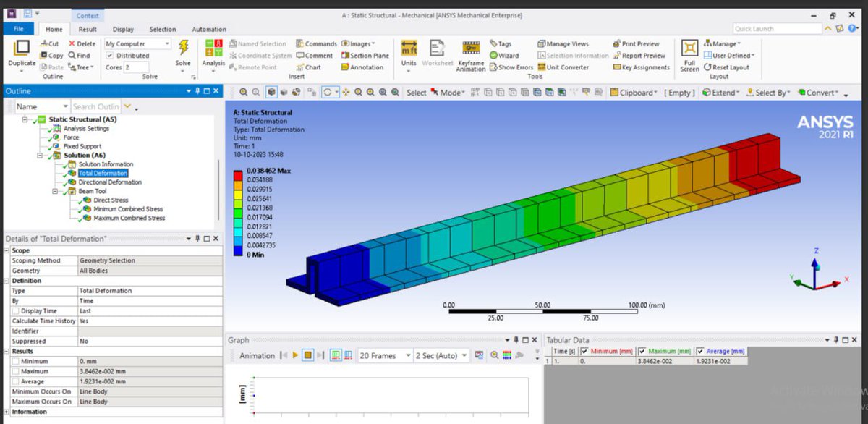This screenshot has height=424, width=868.
Task: Insert a Chart
Action: click(x=308, y=67)
